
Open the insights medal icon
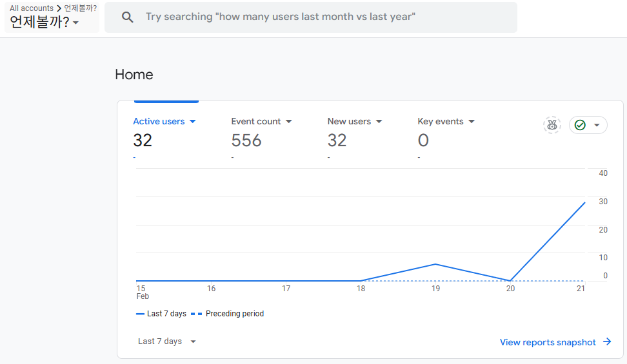(x=552, y=125)
